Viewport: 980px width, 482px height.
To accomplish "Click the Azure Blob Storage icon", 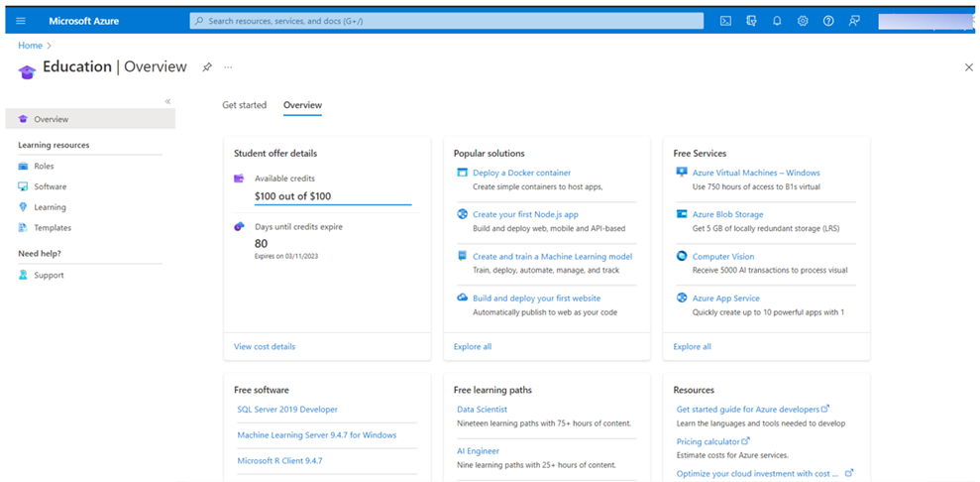I will [x=682, y=214].
